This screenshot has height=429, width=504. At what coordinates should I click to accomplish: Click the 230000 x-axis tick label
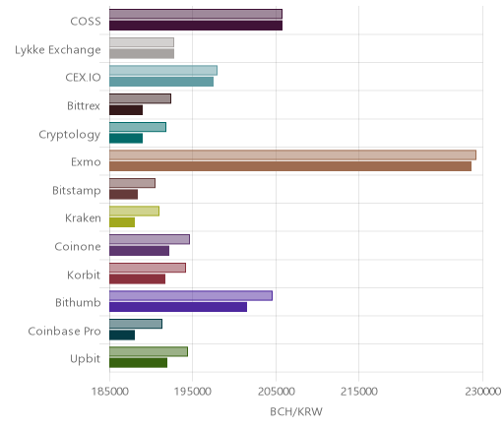pyautogui.click(x=482, y=392)
